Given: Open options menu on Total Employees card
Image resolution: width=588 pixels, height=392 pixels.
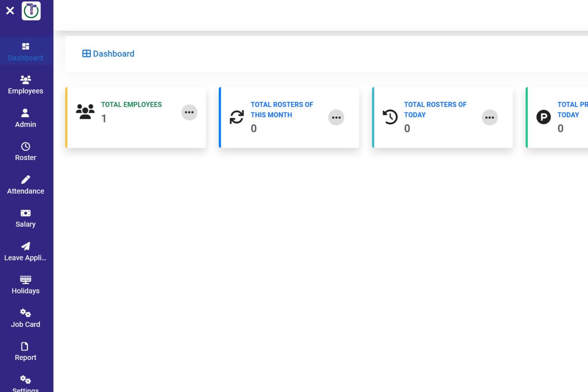Looking at the screenshot, I should point(189,113).
